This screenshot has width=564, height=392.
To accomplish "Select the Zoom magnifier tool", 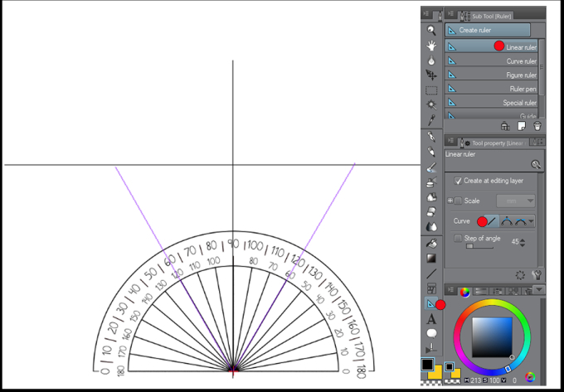I will tap(431, 30).
